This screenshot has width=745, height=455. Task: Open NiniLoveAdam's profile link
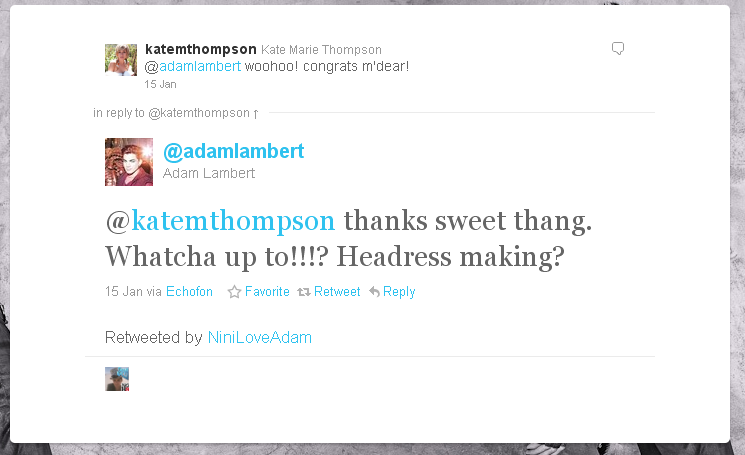coord(260,337)
